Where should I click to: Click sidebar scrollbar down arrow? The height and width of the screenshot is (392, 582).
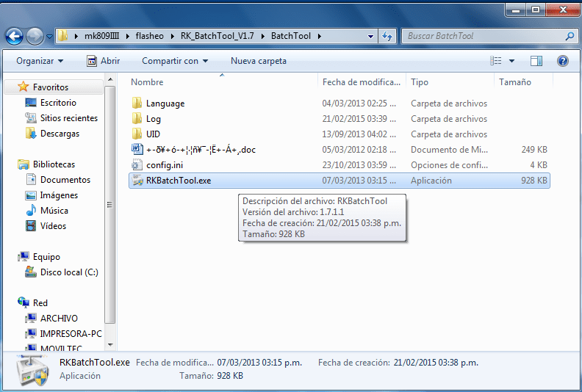110,345
